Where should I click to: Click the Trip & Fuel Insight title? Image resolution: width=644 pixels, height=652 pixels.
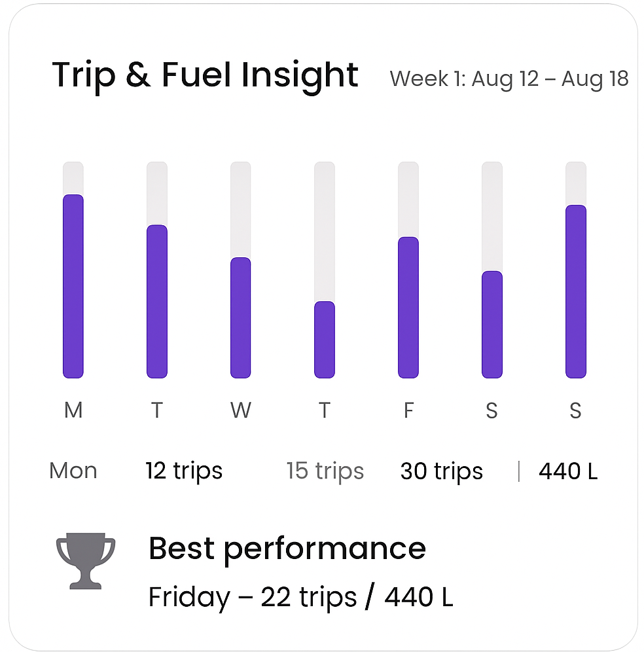tap(205, 76)
